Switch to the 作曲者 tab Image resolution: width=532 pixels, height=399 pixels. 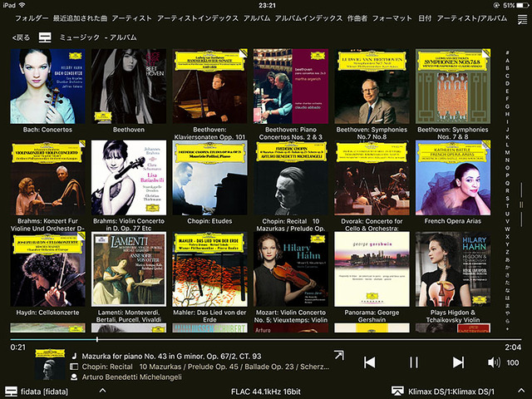357,18
